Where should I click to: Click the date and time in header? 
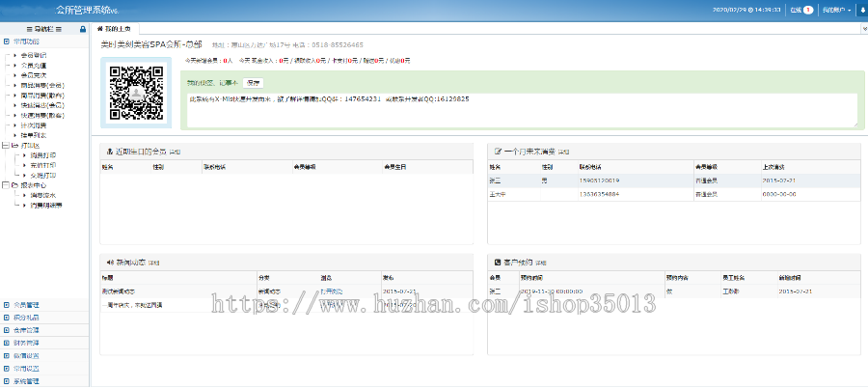(746, 10)
